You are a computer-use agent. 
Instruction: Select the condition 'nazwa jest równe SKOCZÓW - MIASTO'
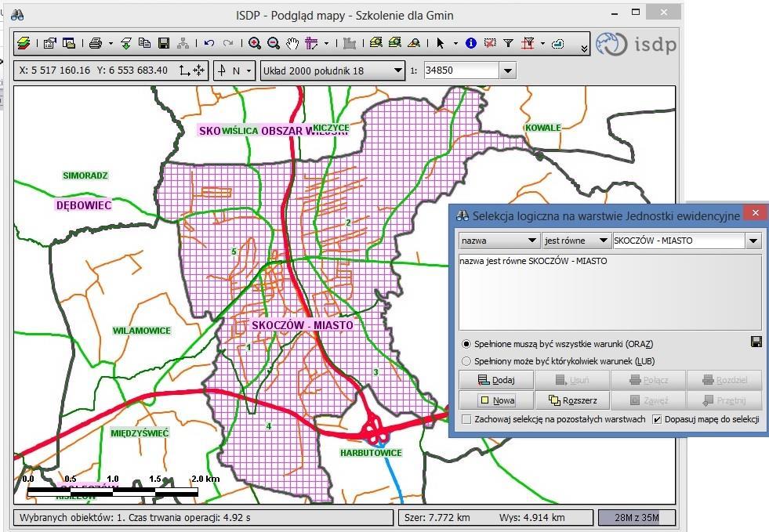pyautogui.click(x=534, y=262)
